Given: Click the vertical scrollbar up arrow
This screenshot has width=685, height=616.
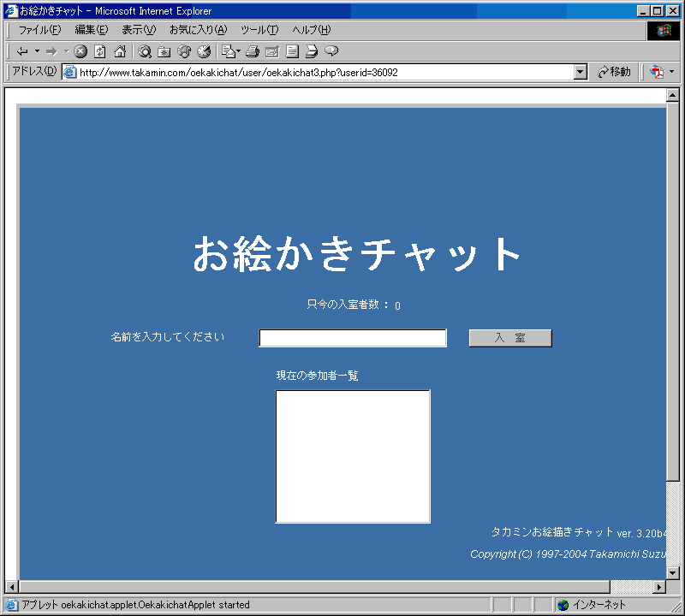Looking at the screenshot, I should (673, 95).
